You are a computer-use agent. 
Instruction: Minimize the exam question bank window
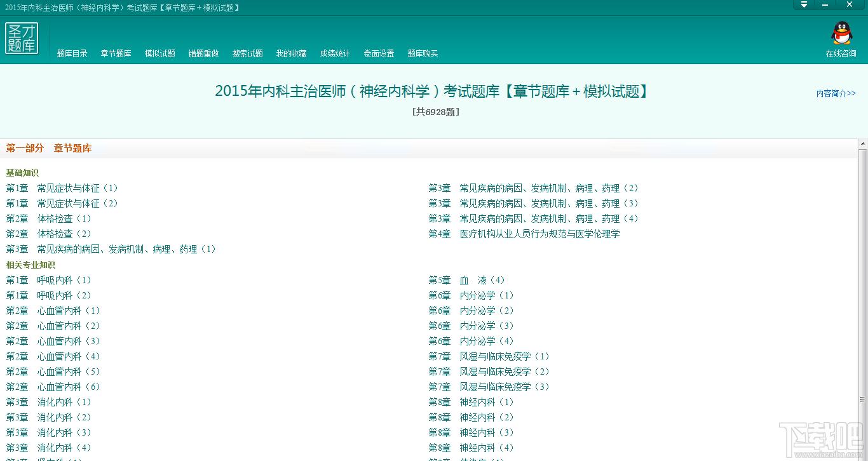(x=826, y=4)
